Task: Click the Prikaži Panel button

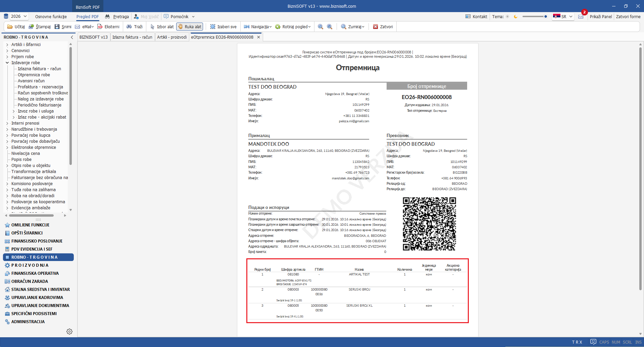Action: click(601, 17)
